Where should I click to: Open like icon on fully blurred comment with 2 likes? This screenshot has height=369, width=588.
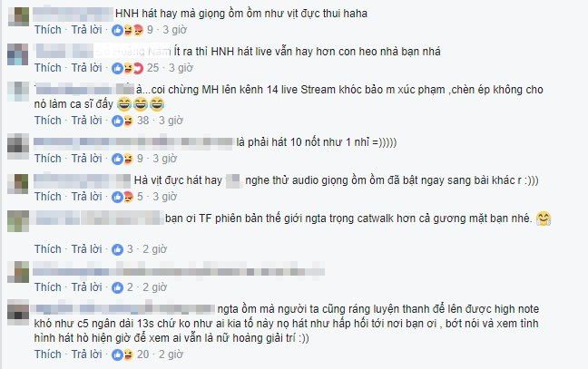[x=117, y=287]
